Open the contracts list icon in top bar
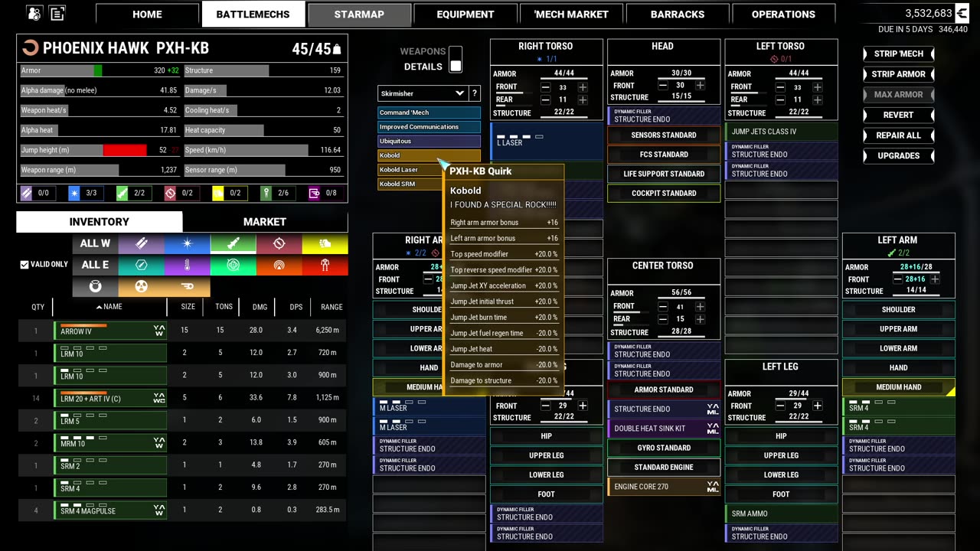 57,13
